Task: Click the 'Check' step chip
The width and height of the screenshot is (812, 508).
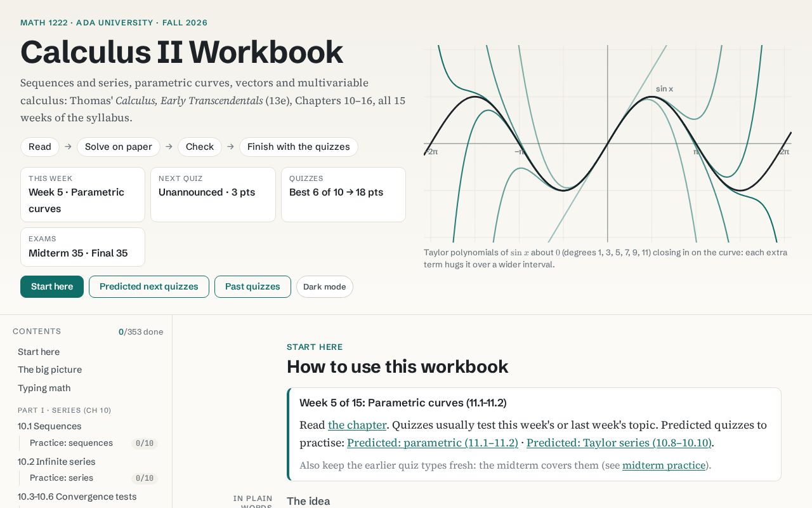Action: tap(200, 147)
